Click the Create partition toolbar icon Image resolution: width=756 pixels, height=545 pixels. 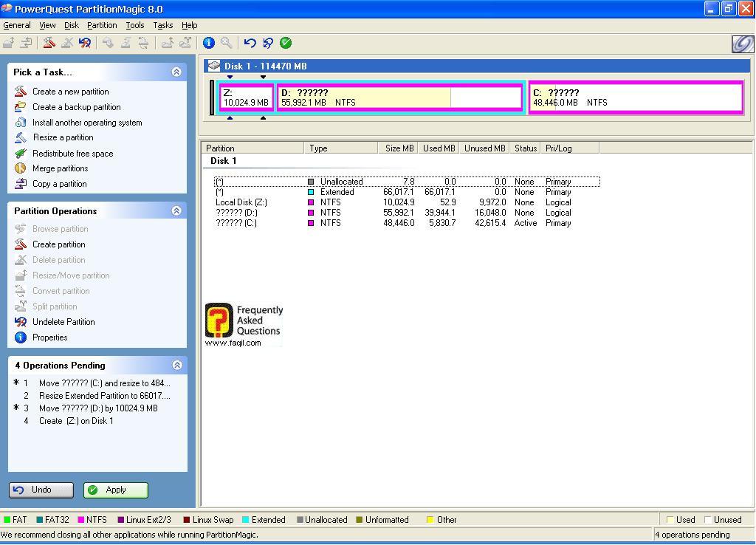[x=49, y=43]
